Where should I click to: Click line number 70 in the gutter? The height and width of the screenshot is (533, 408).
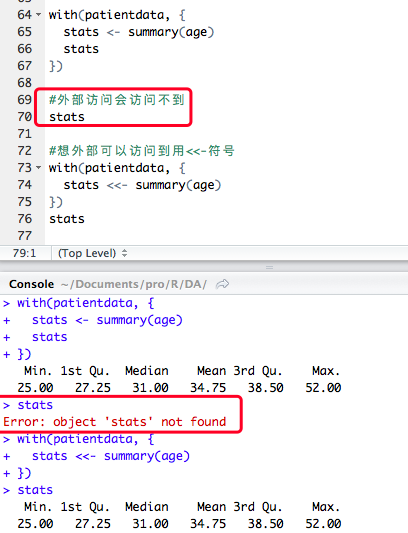24,117
